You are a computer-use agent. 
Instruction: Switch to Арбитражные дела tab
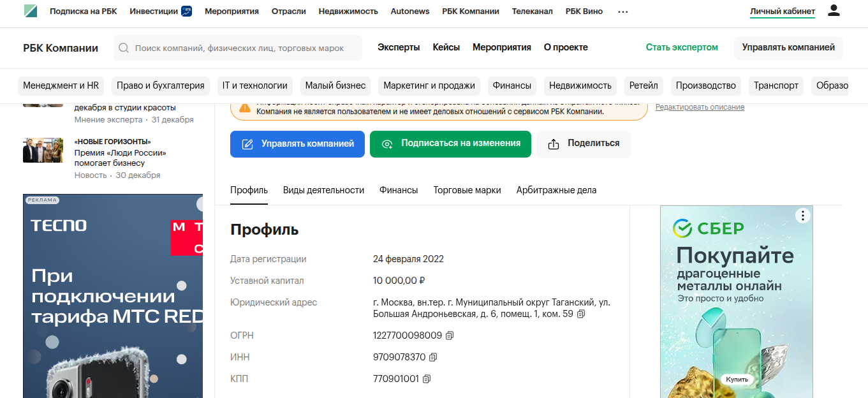(x=557, y=190)
